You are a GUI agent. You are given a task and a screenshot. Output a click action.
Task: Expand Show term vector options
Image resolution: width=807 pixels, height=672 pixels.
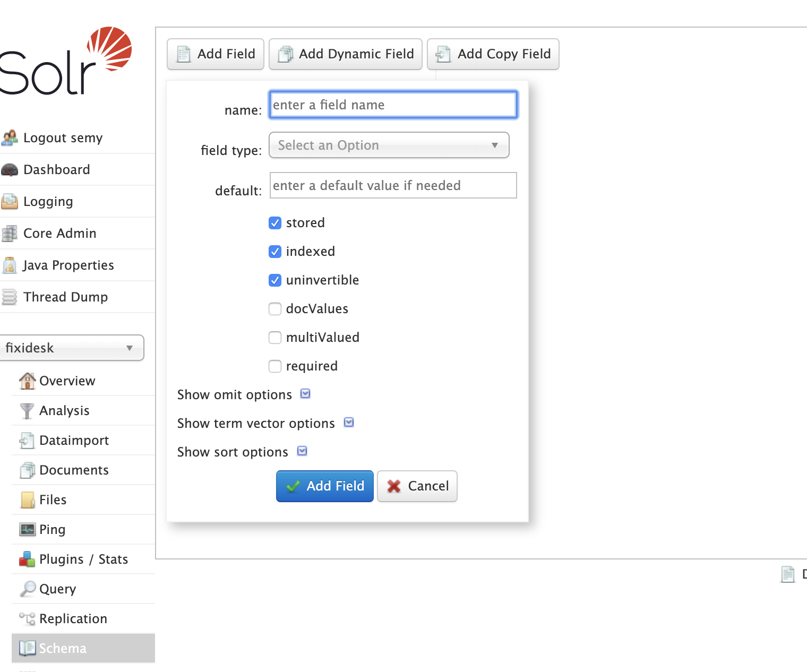click(x=349, y=423)
